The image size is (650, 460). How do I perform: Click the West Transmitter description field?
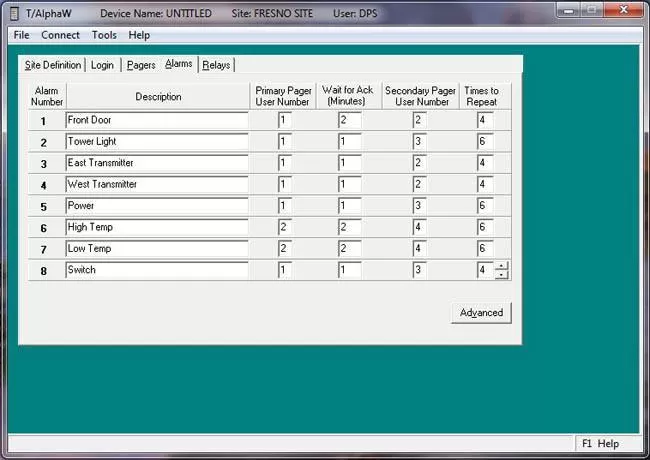[157, 184]
